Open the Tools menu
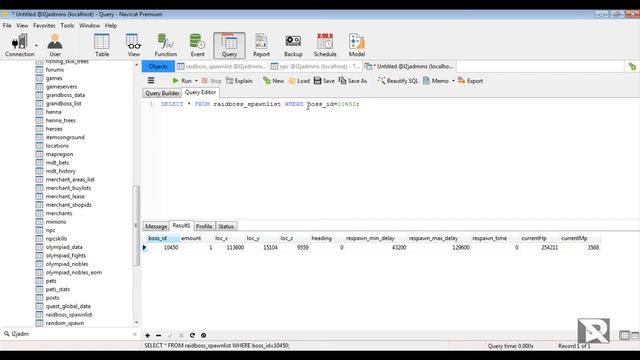The width and height of the screenshot is (640, 360). (x=67, y=25)
